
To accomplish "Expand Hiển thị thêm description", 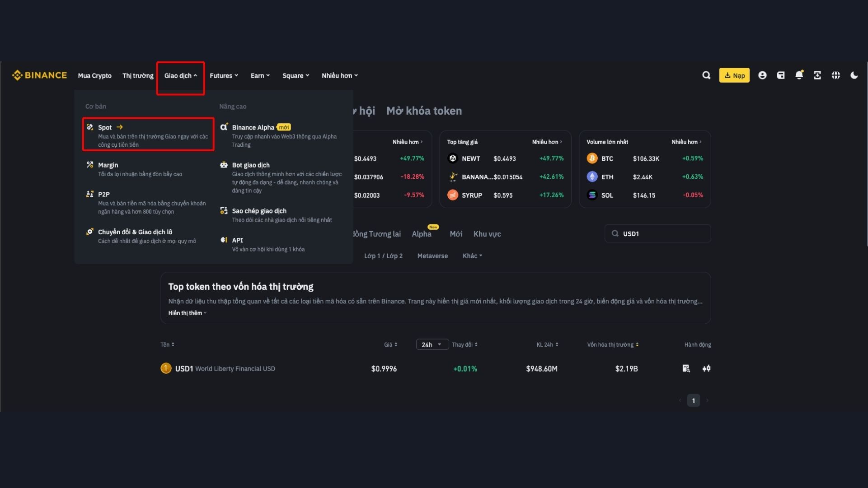I will point(188,313).
